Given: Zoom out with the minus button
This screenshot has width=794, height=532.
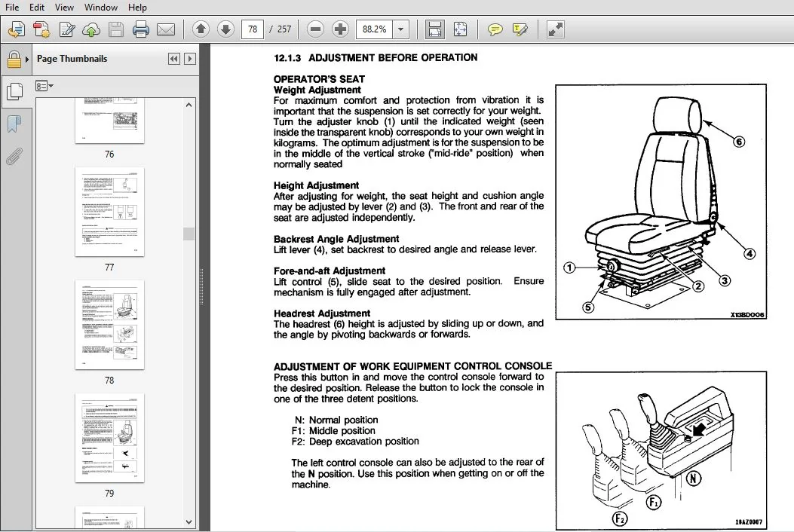Looking at the screenshot, I should [x=315, y=29].
